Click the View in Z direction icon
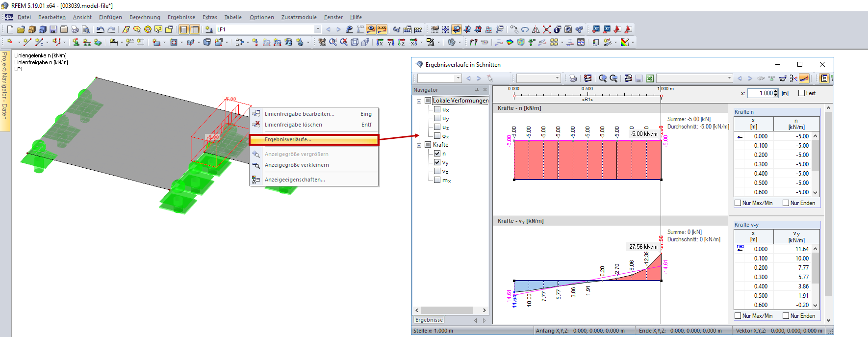Screen dimensions: 868x337 [x=402, y=42]
